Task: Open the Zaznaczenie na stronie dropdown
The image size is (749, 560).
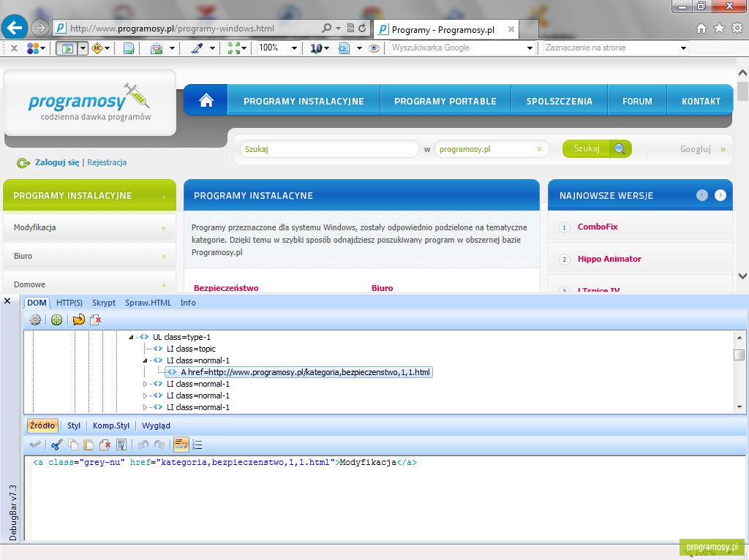Action: pyautogui.click(x=683, y=48)
